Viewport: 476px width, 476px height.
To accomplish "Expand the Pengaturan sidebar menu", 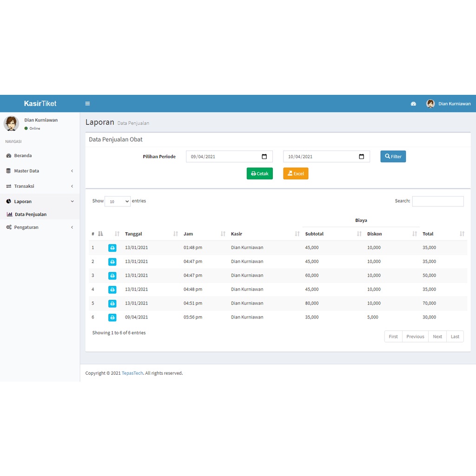I will click(x=40, y=227).
